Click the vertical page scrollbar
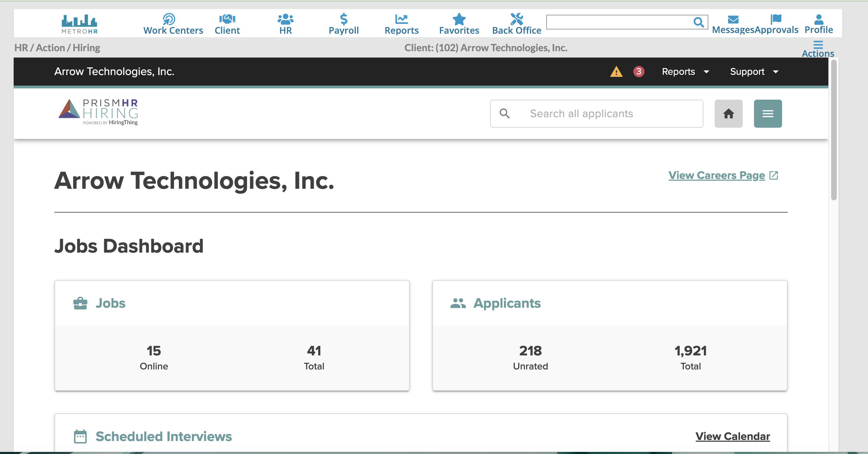 834,130
